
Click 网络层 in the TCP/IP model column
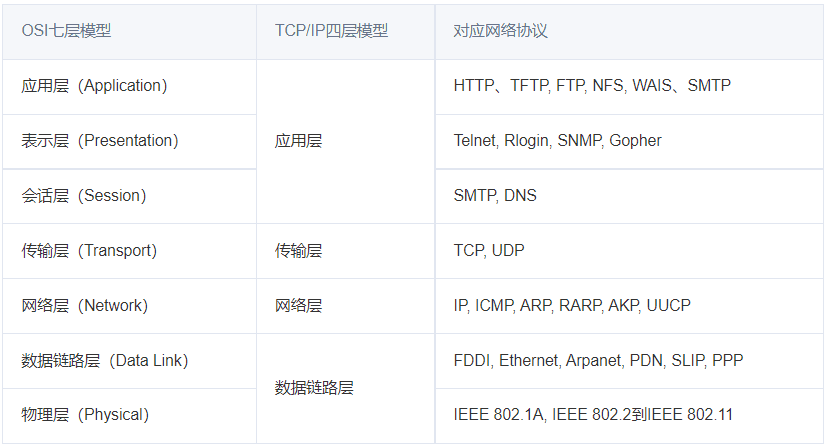299,306
